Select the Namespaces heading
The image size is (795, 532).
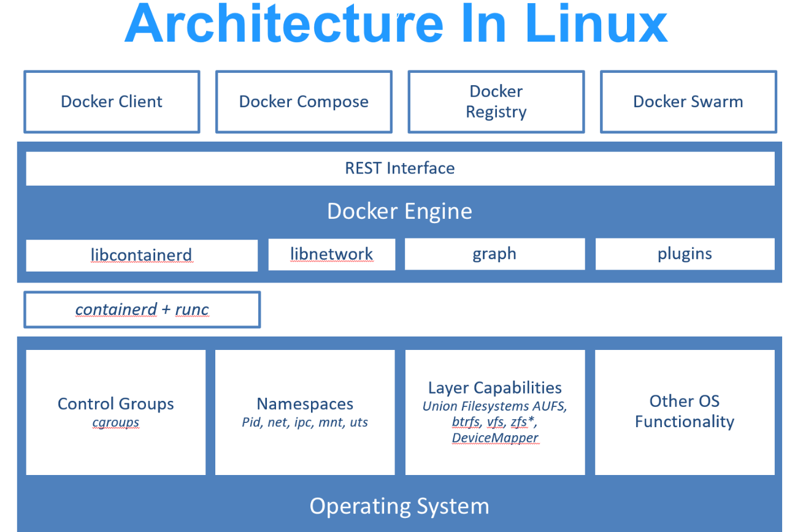coord(305,404)
